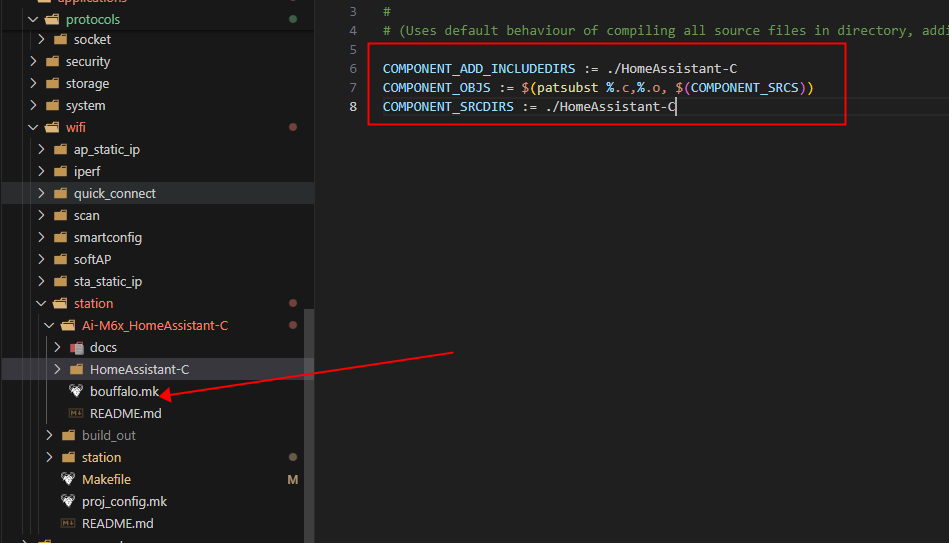Click line number 8 in the gutter
949x543 pixels.
click(353, 107)
